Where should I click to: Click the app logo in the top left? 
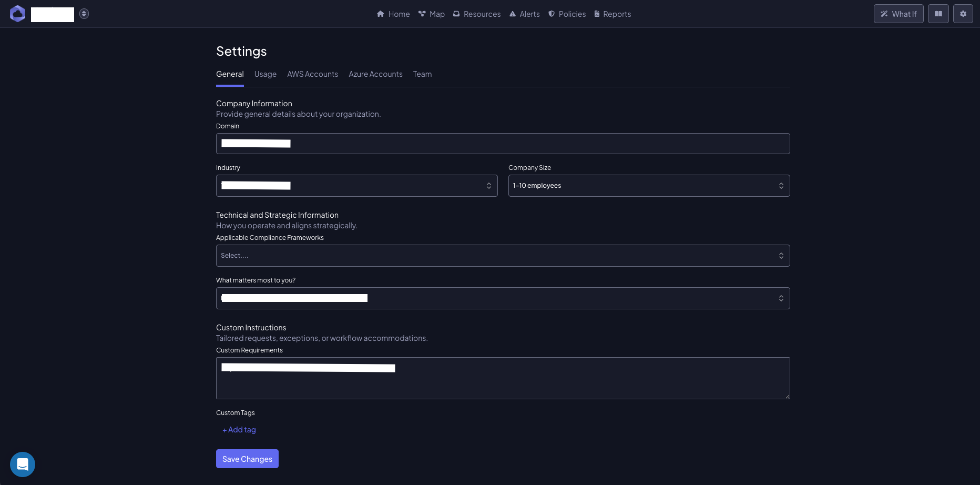point(17,14)
